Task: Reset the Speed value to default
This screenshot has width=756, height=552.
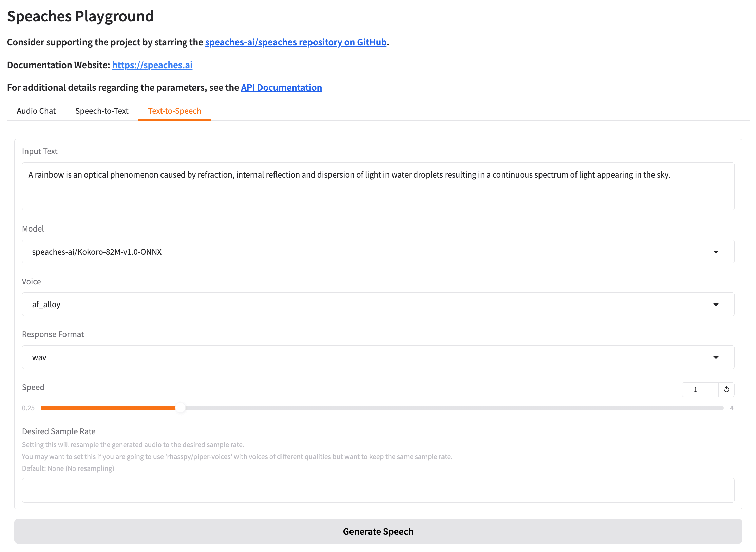Action: 726,389
